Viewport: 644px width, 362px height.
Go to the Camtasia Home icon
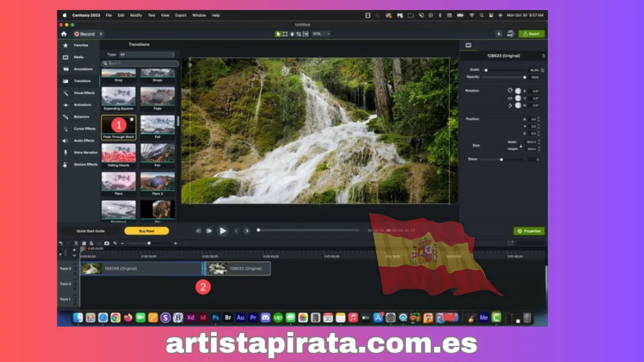tap(63, 34)
